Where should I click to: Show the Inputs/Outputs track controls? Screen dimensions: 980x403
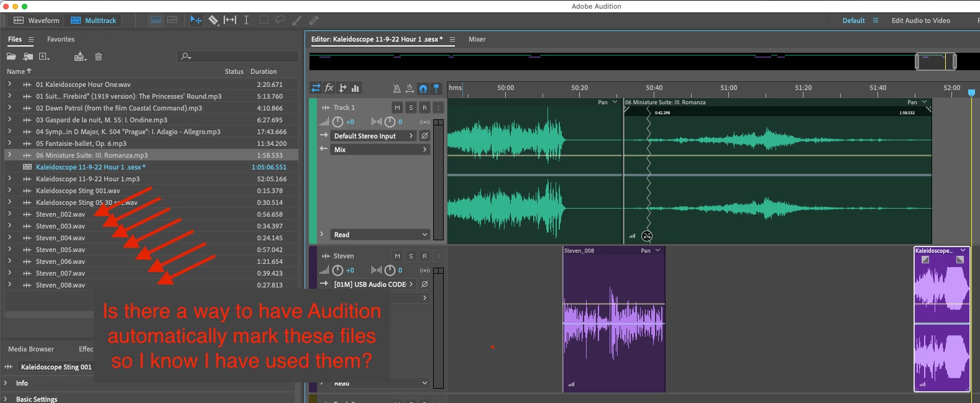pos(316,88)
